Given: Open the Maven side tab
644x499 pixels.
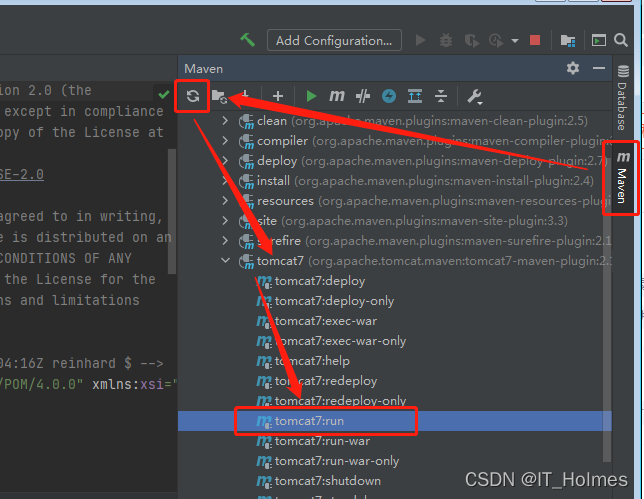Looking at the screenshot, I should click(622, 177).
